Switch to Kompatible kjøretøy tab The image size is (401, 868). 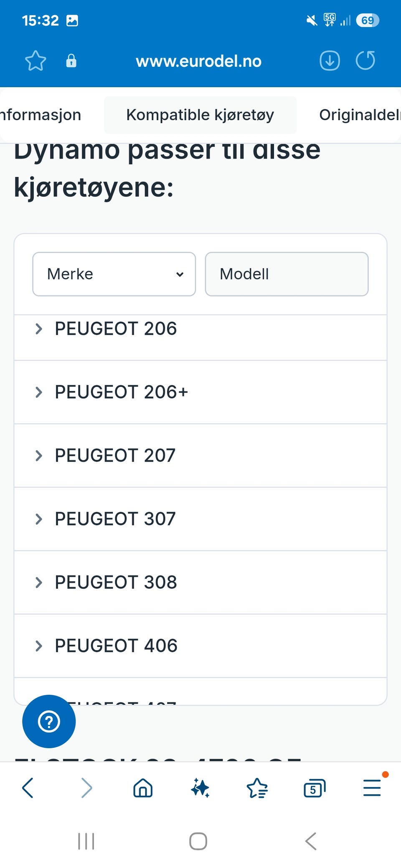pyautogui.click(x=200, y=115)
